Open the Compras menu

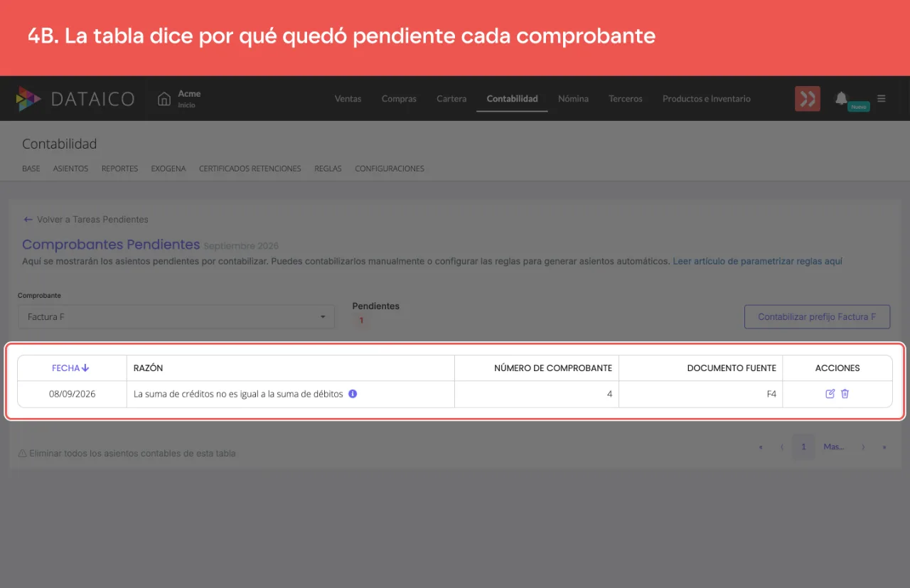[399, 99]
